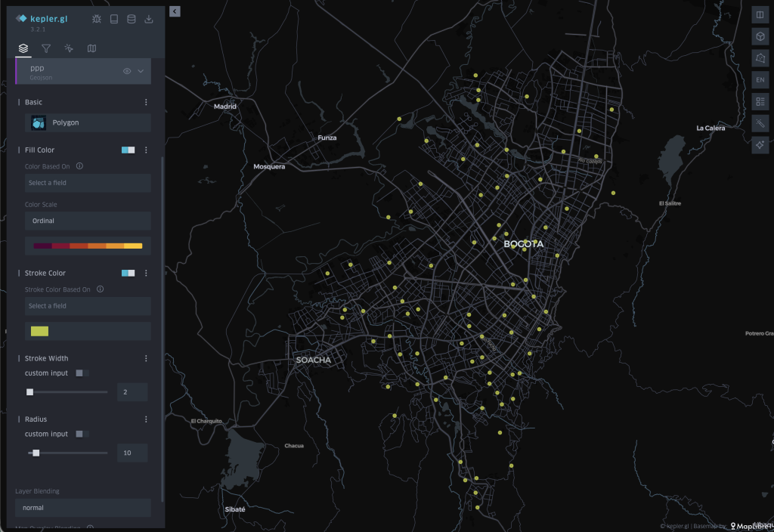
Task: Toggle 3D map view cube icon
Action: [760, 36]
